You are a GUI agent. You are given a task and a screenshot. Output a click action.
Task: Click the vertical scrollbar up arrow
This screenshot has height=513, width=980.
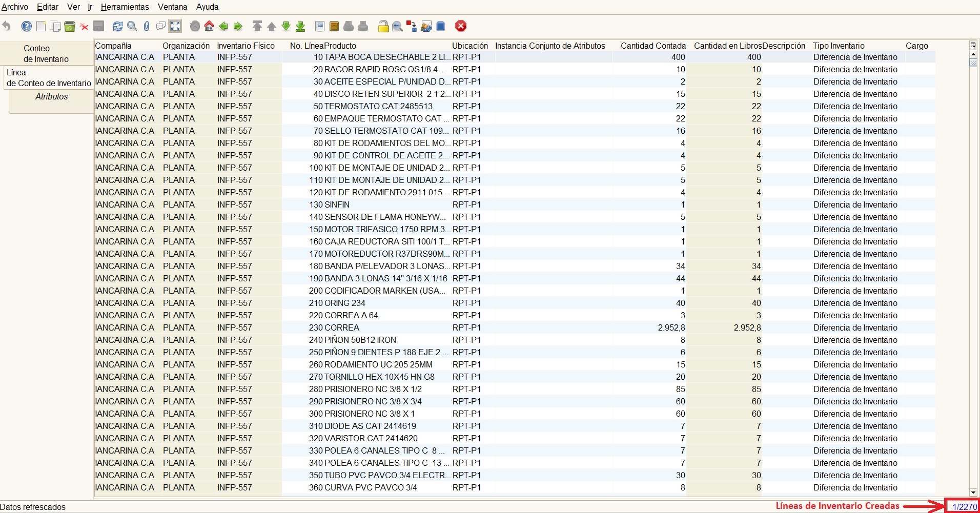tap(973, 53)
